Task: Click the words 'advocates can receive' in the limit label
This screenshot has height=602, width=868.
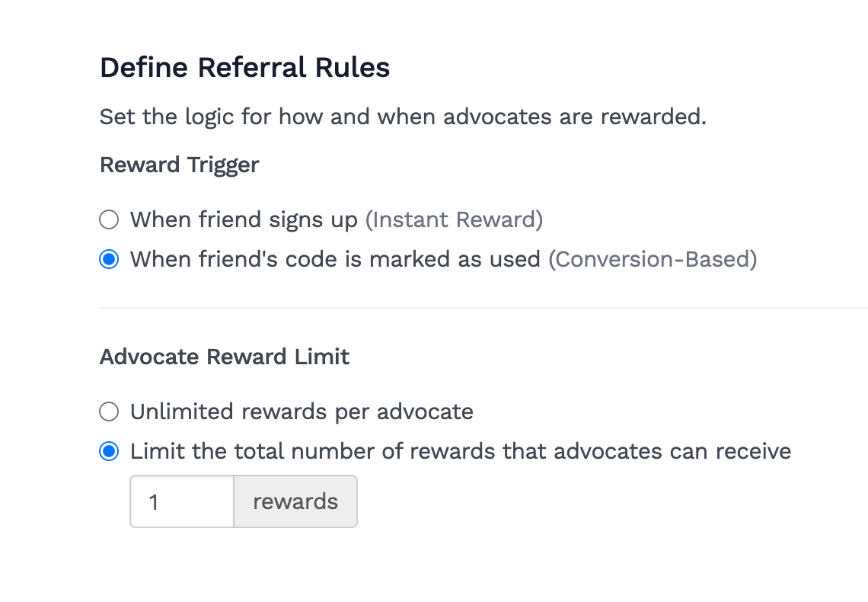Action: point(672,452)
